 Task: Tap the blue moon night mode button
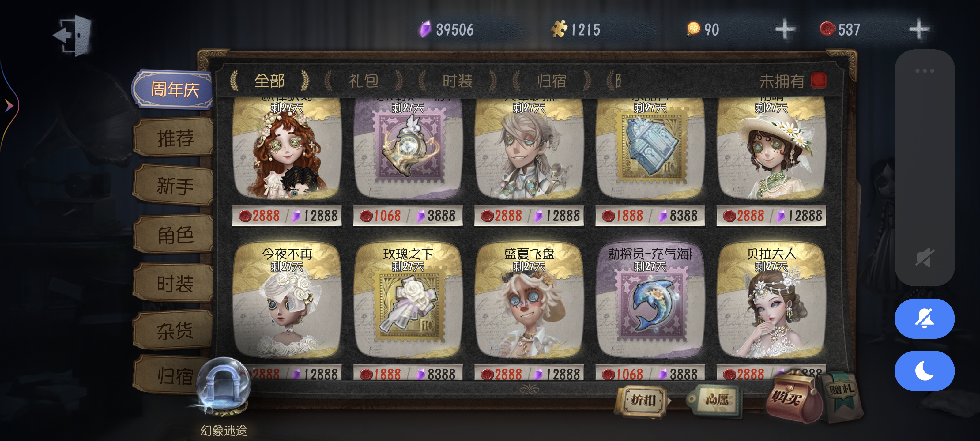click(924, 371)
